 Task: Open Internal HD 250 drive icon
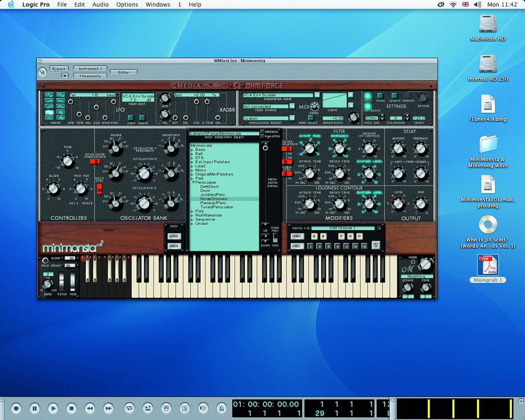487,64
